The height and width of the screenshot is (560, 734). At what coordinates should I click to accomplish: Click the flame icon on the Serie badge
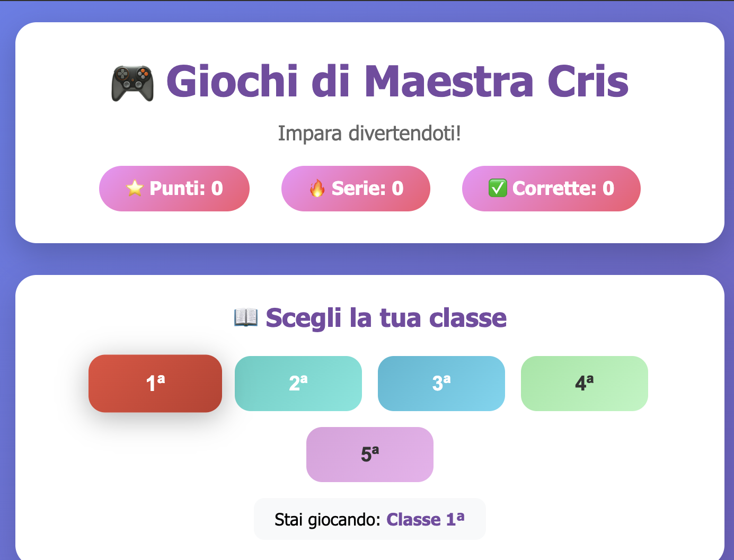click(317, 188)
